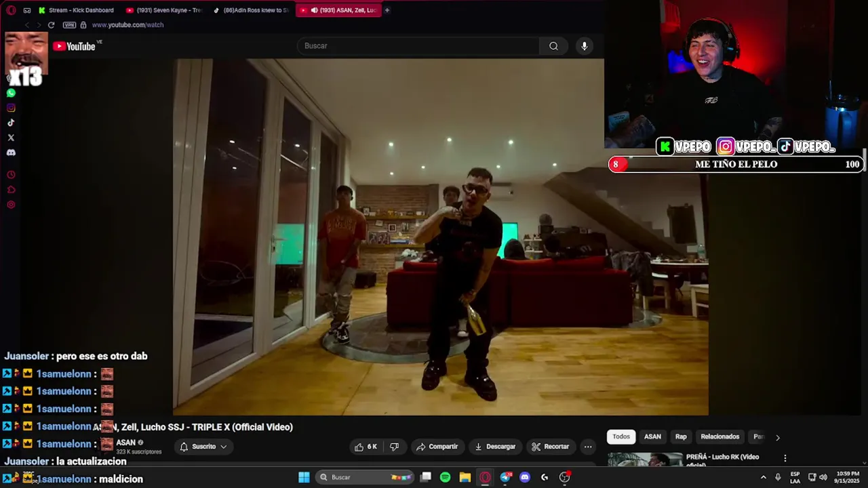Open network status tray icon
The height and width of the screenshot is (488, 868).
(812, 477)
